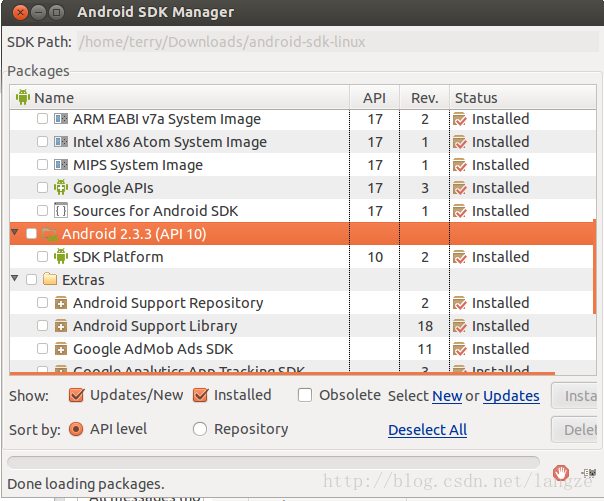Select the API level sort option
604x501 pixels.
(x=76, y=429)
